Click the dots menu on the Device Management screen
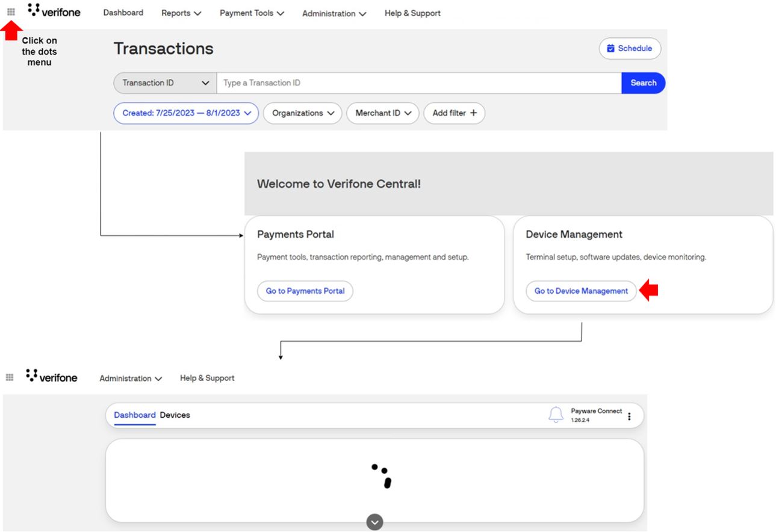The width and height of the screenshot is (776, 532). pos(8,377)
